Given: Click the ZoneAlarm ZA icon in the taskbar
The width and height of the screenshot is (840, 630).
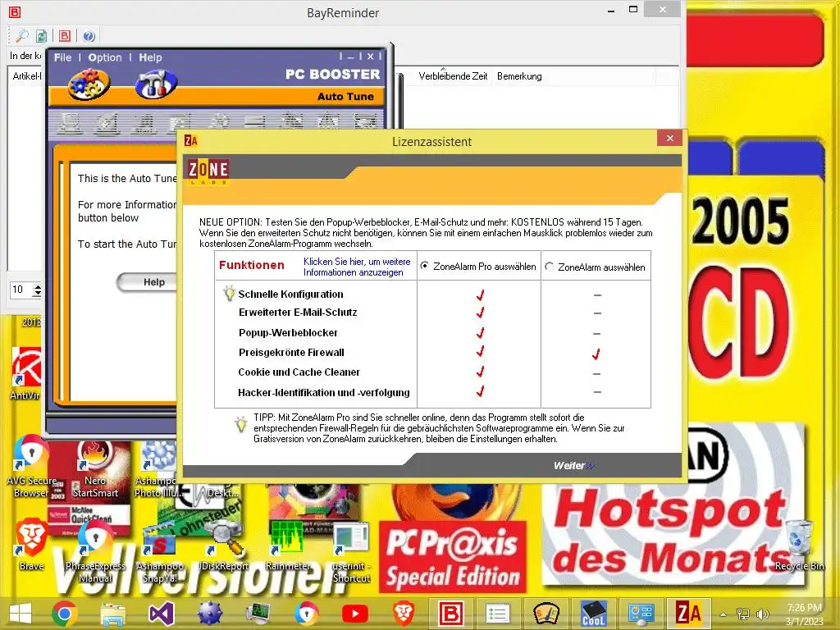Looking at the screenshot, I should coord(688,614).
